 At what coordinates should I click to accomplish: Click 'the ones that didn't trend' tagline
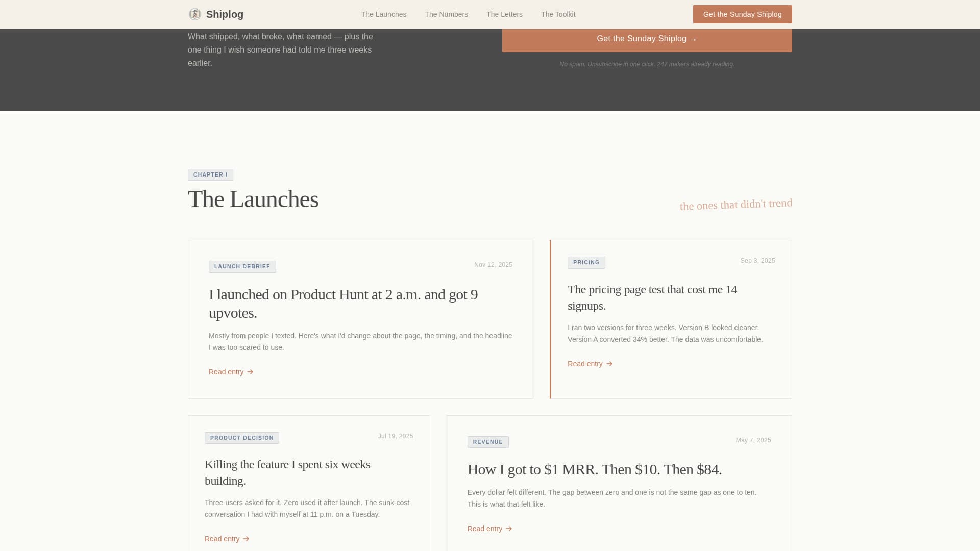click(736, 205)
